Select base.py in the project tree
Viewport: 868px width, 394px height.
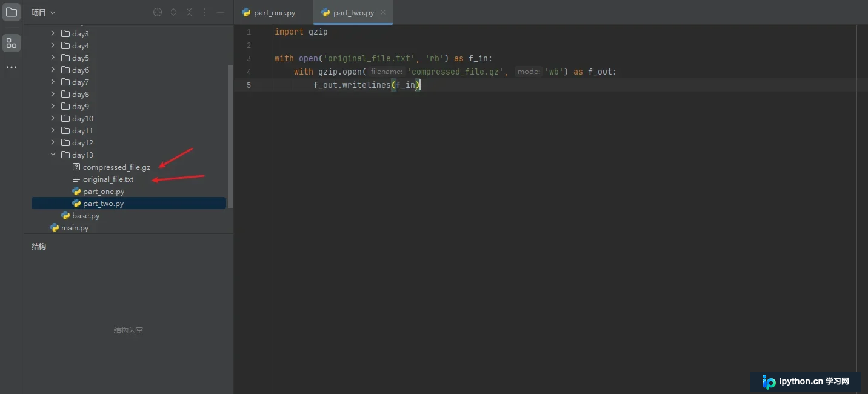click(x=86, y=216)
